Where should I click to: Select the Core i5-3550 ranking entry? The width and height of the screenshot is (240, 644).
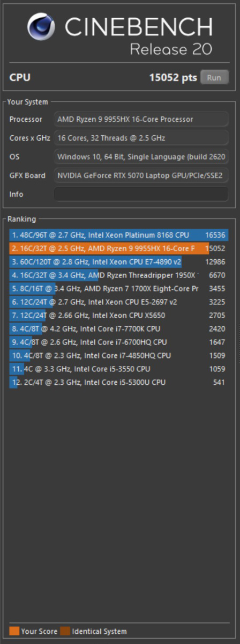coord(119,369)
